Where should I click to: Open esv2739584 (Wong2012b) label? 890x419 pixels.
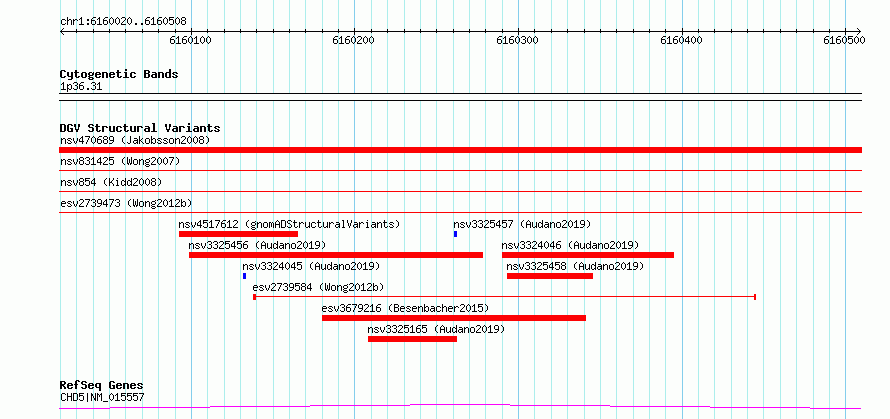pyautogui.click(x=318, y=287)
